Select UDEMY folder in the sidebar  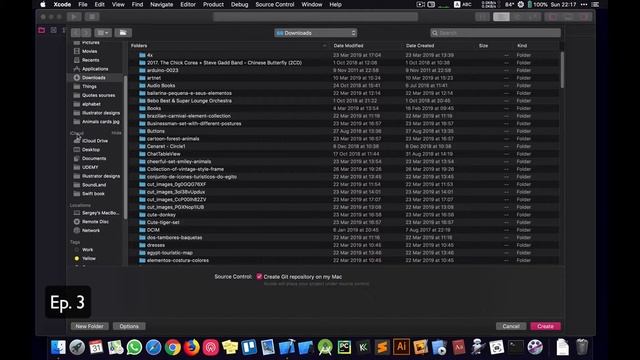90,167
